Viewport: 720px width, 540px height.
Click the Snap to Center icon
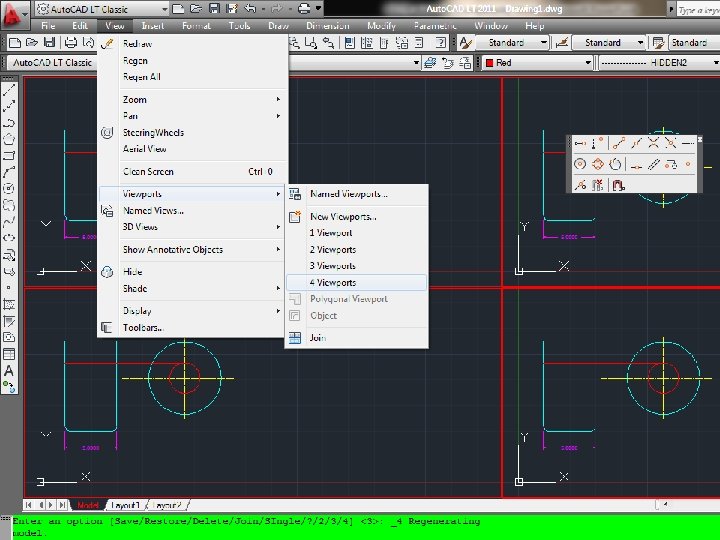[580, 164]
